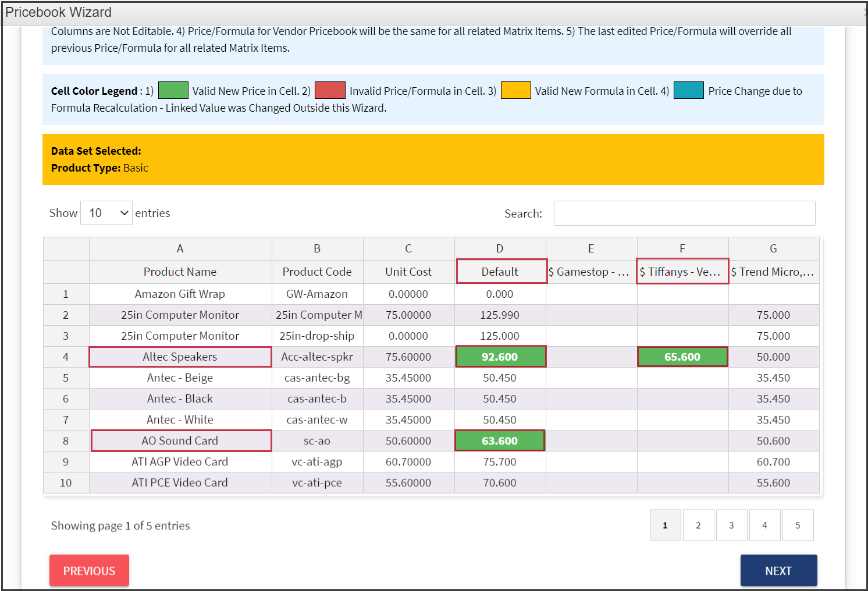Click the PREVIOUS button

[x=89, y=571]
